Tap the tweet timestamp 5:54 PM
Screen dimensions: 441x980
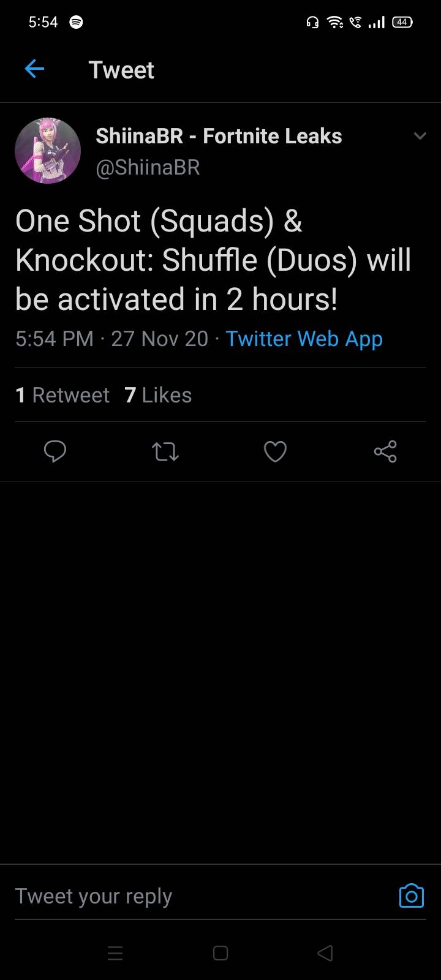click(x=55, y=339)
